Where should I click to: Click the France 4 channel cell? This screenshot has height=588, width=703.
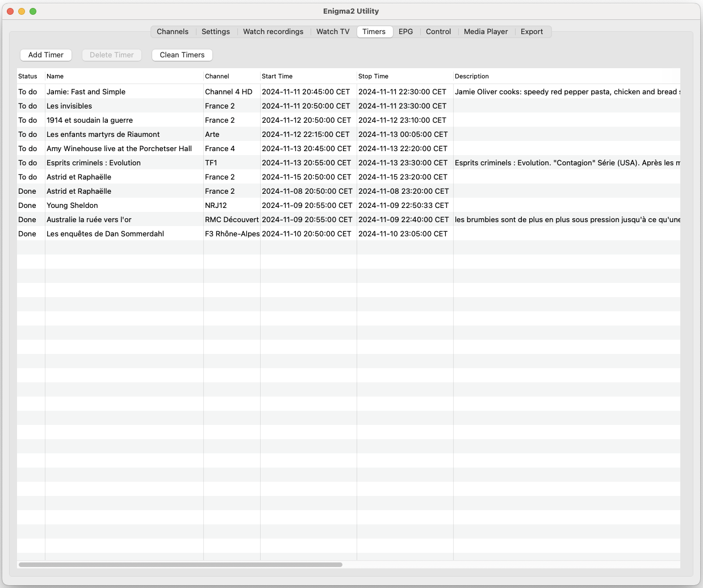click(232, 148)
